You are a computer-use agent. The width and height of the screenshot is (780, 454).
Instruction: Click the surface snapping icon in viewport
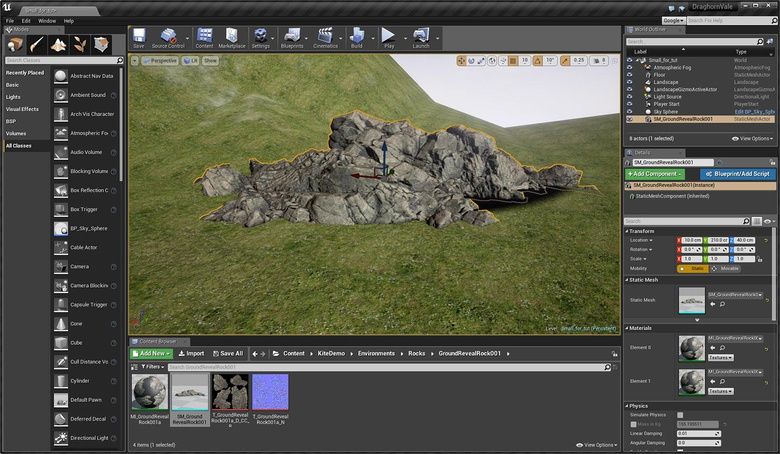tap(503, 61)
